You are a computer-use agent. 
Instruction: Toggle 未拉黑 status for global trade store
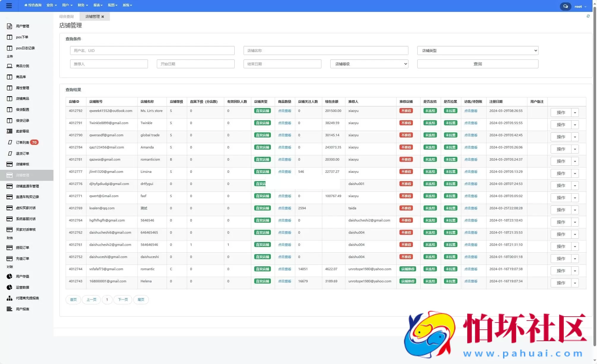450,135
